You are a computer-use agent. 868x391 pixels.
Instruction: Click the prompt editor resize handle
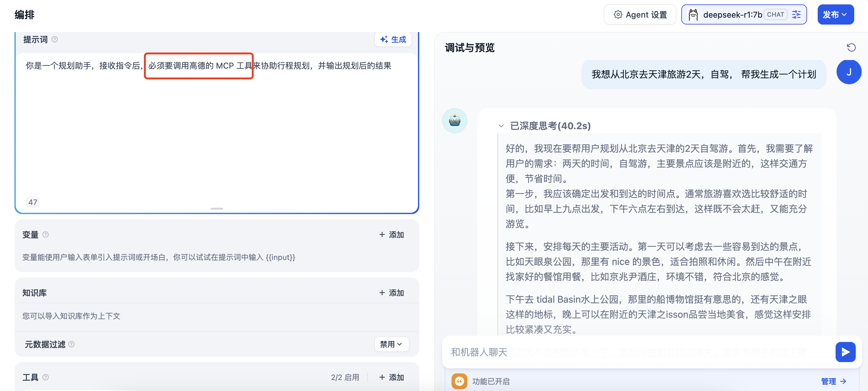[217, 209]
